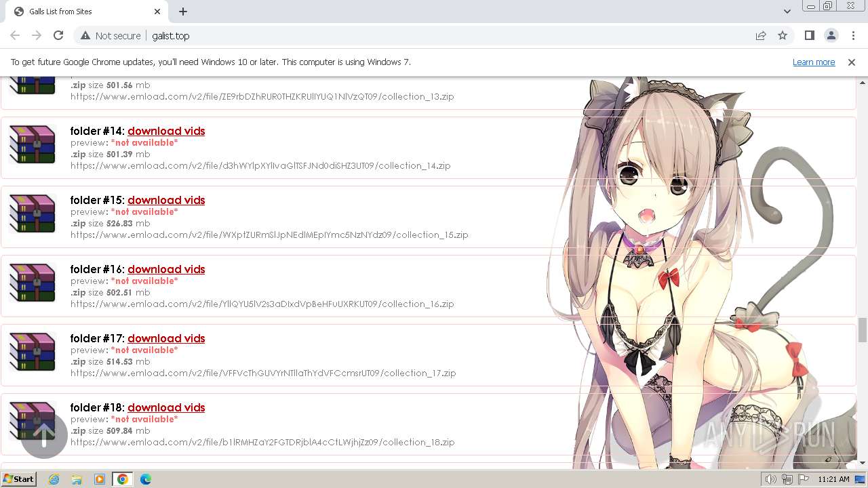Launch Internet Explorer from taskbar

click(x=54, y=479)
